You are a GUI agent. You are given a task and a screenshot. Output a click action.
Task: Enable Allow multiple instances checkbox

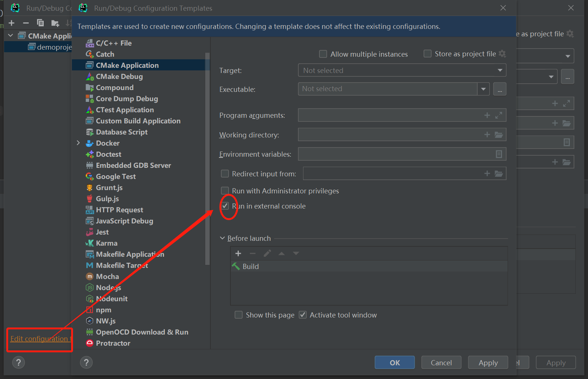[x=323, y=54]
